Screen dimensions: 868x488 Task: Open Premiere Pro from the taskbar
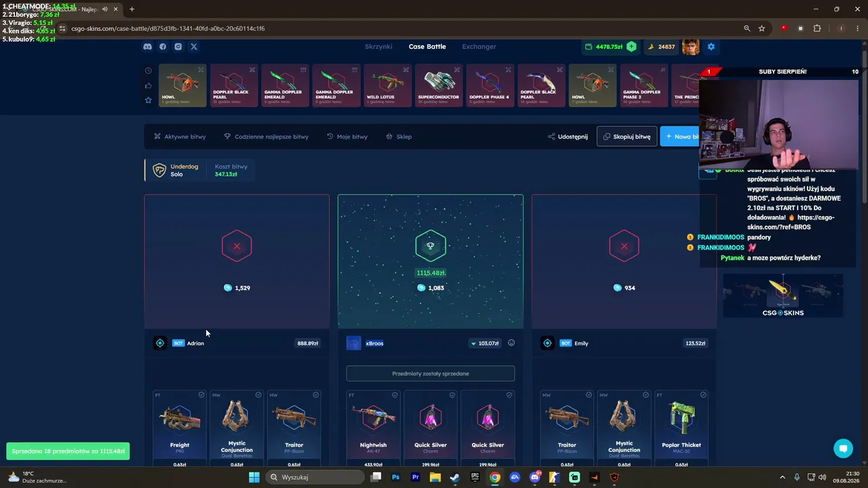coord(416,477)
